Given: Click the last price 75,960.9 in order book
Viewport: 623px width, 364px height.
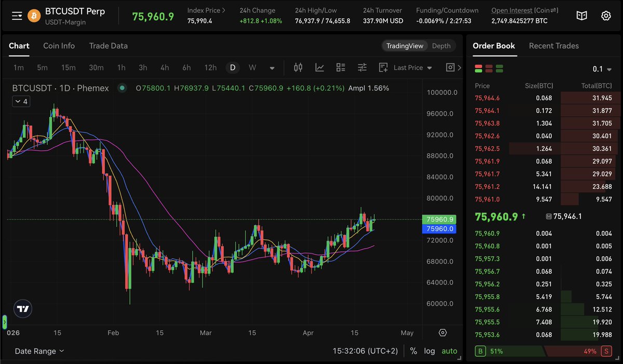Looking at the screenshot, I should click(496, 217).
